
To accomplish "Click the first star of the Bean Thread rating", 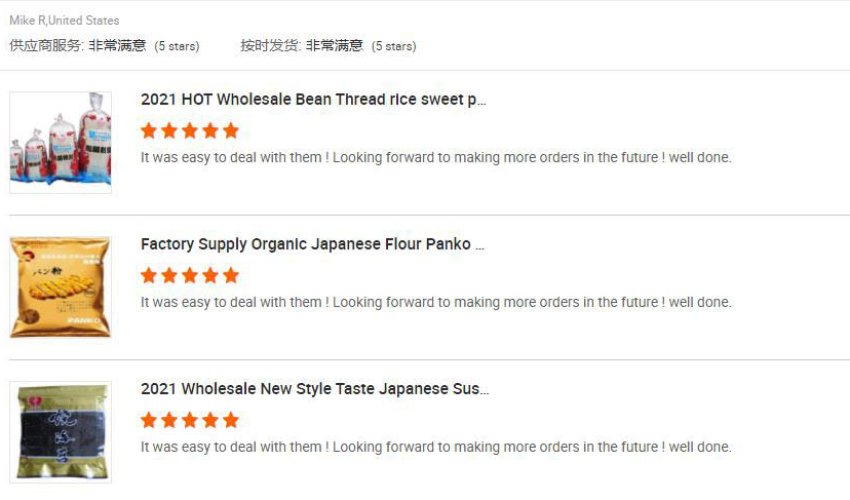I will (x=149, y=131).
